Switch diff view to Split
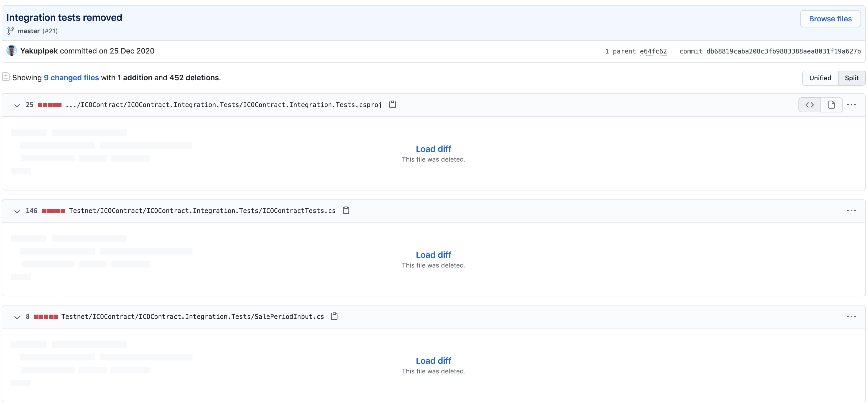868x405 pixels. [x=851, y=78]
